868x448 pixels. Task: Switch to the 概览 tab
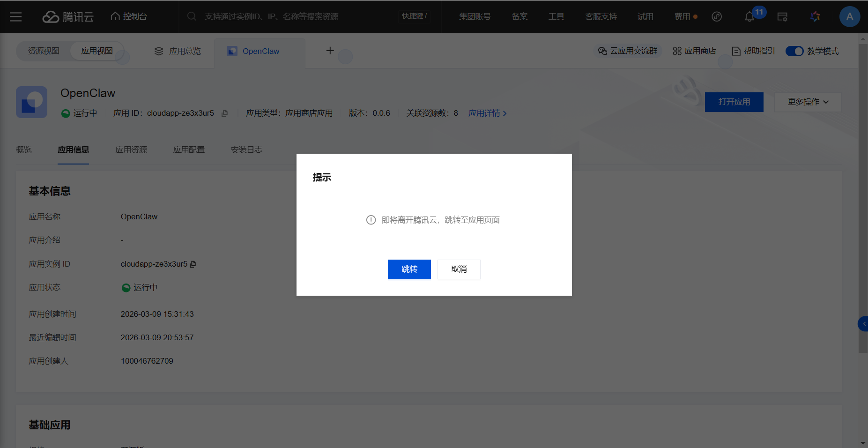24,150
